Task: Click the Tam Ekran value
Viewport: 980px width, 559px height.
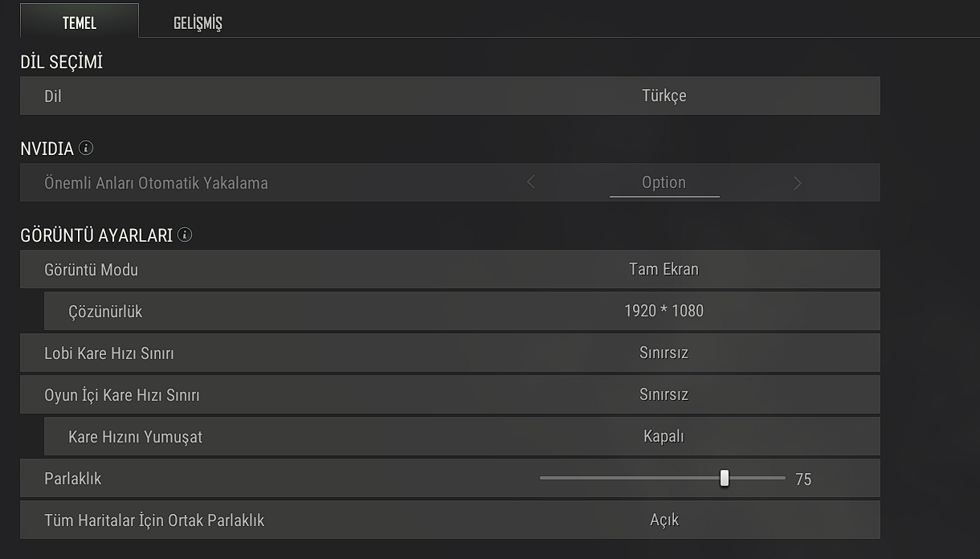Action: pos(664,270)
